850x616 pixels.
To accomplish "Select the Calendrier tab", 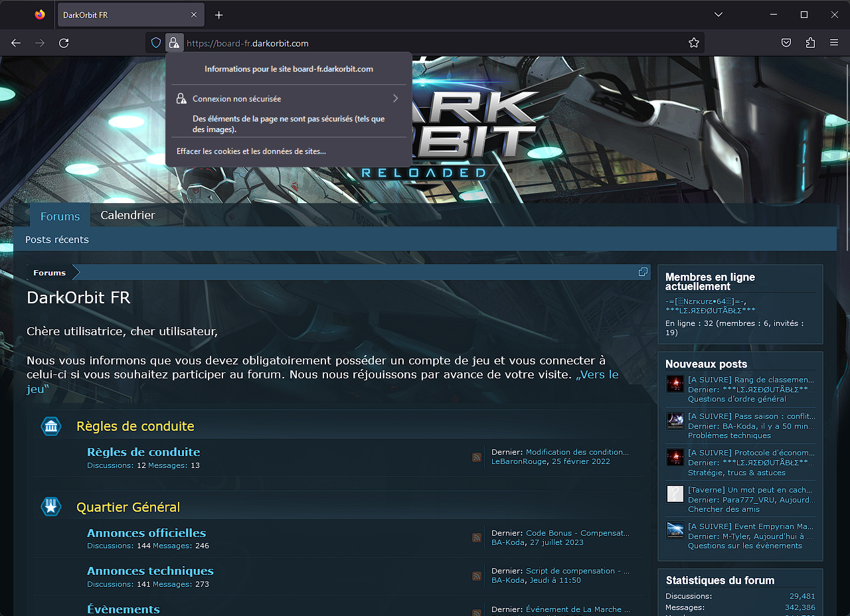I will (x=127, y=215).
